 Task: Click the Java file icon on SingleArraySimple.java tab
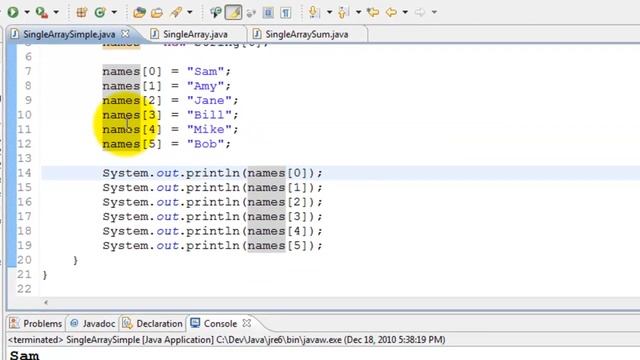coord(14,34)
